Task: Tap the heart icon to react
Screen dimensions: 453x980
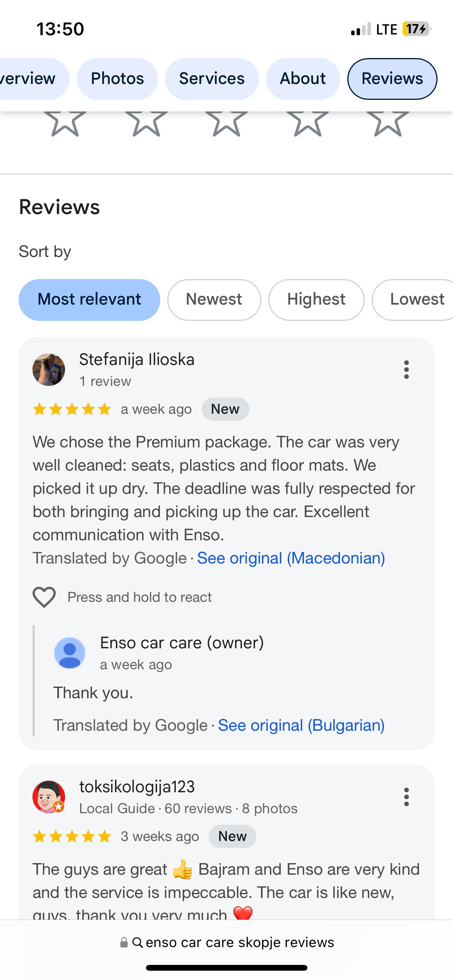Action: tap(44, 597)
